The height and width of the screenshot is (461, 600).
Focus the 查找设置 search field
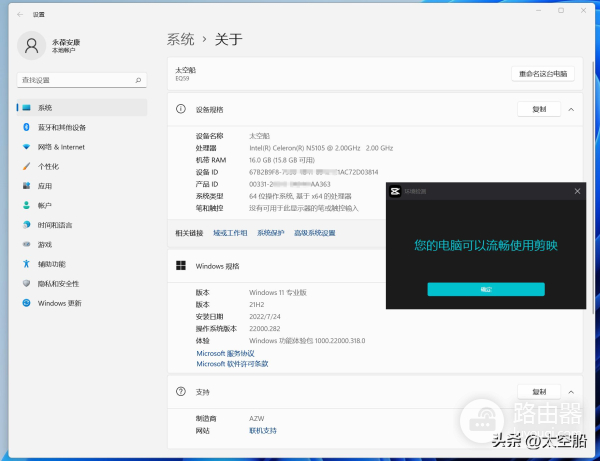coord(82,80)
